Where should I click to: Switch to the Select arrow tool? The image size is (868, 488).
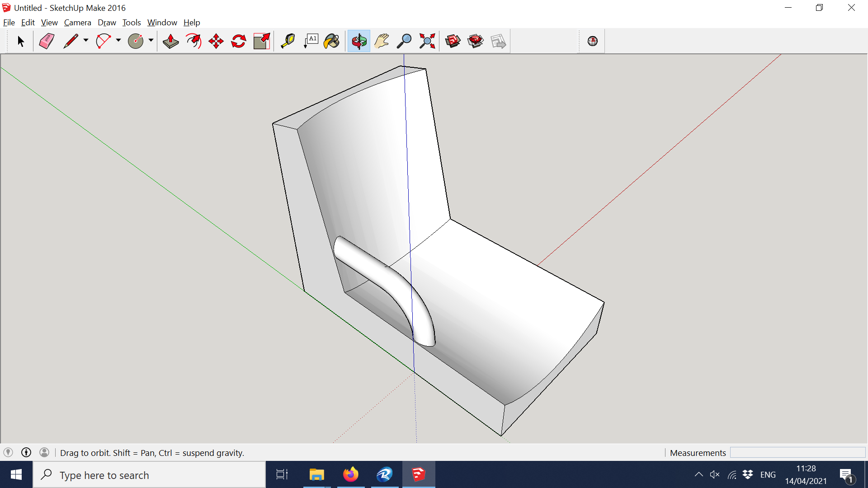click(20, 41)
